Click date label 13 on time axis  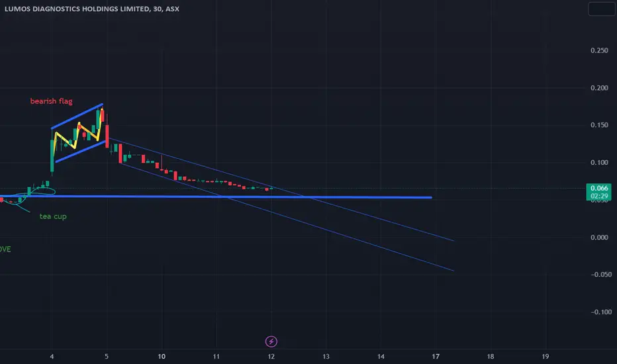[326, 357]
